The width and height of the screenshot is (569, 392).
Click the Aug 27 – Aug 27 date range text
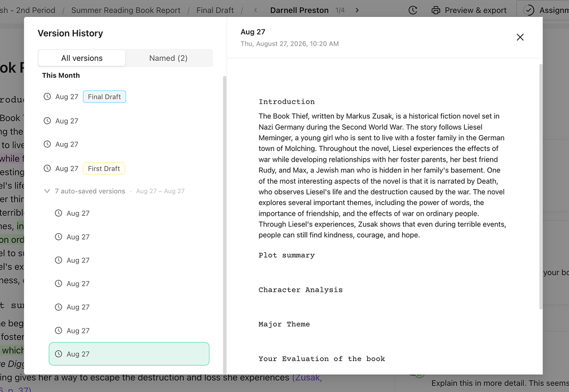pyautogui.click(x=160, y=191)
